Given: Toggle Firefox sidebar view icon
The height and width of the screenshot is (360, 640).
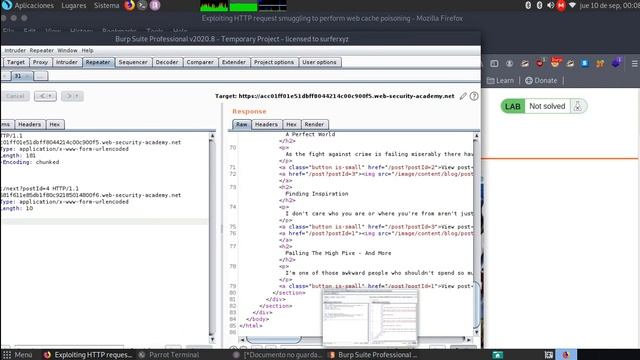Looking at the screenshot, I should coord(494,64).
